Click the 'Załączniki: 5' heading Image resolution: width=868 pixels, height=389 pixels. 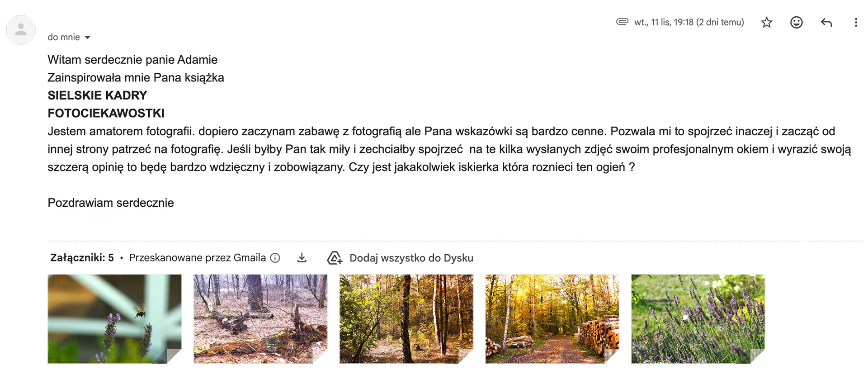[82, 258]
